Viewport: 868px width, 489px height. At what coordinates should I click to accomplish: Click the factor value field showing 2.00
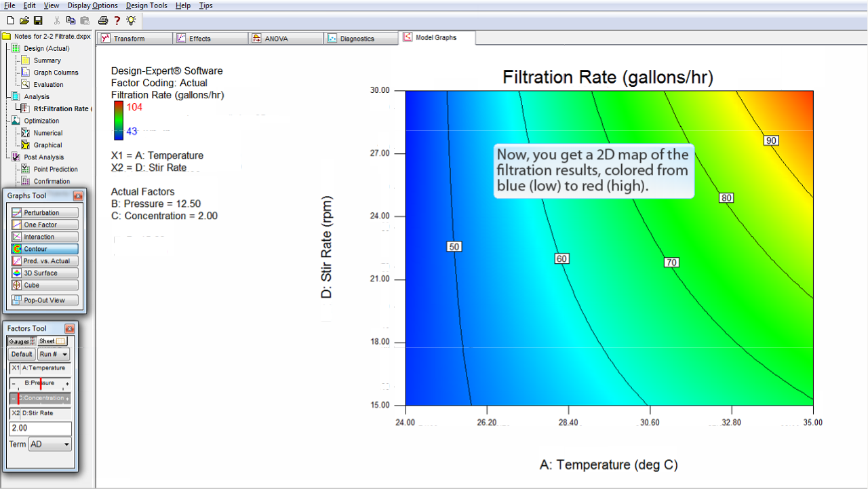pos(41,429)
